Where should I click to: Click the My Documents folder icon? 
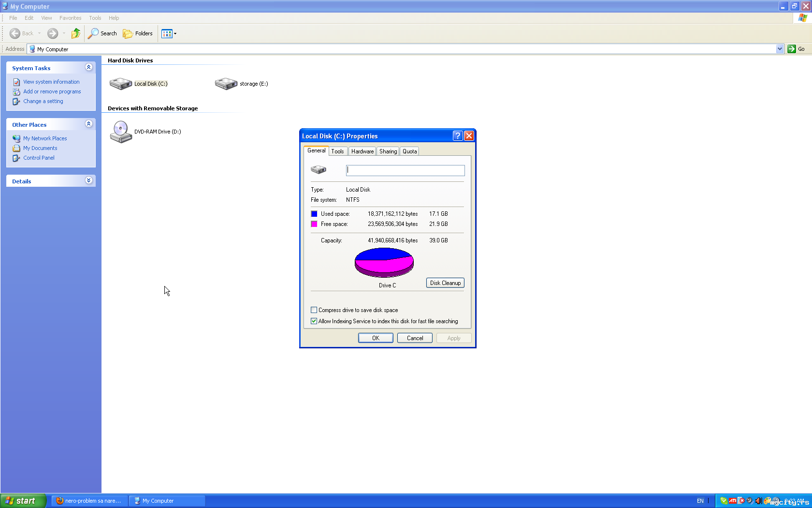pyautogui.click(x=16, y=148)
